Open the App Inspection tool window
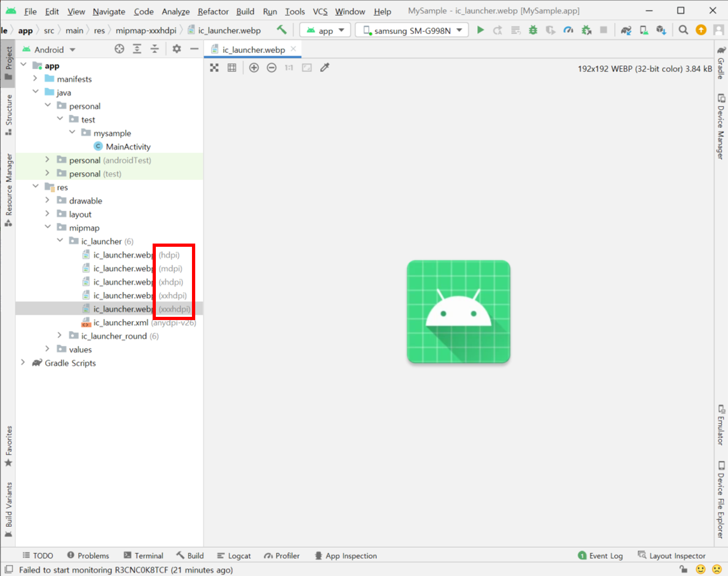This screenshot has height=576, width=728. coord(346,556)
